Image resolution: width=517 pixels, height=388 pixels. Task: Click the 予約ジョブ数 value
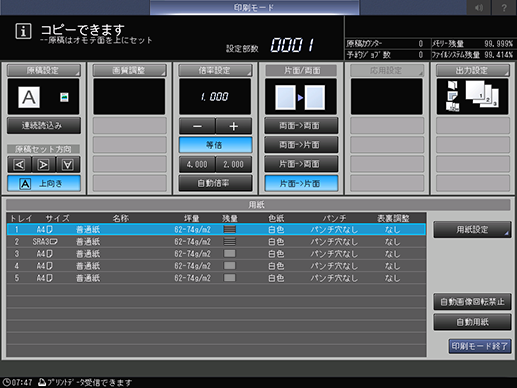point(421,55)
